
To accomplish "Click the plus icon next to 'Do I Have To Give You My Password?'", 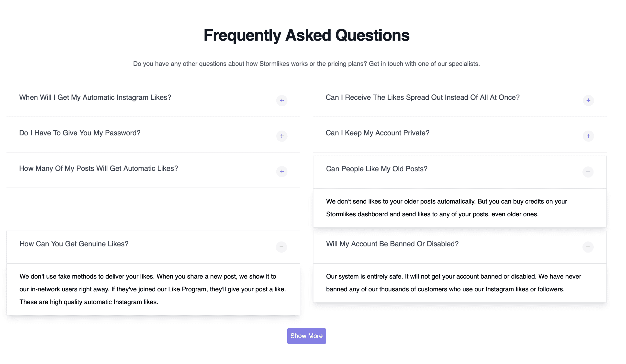I will pos(282,136).
